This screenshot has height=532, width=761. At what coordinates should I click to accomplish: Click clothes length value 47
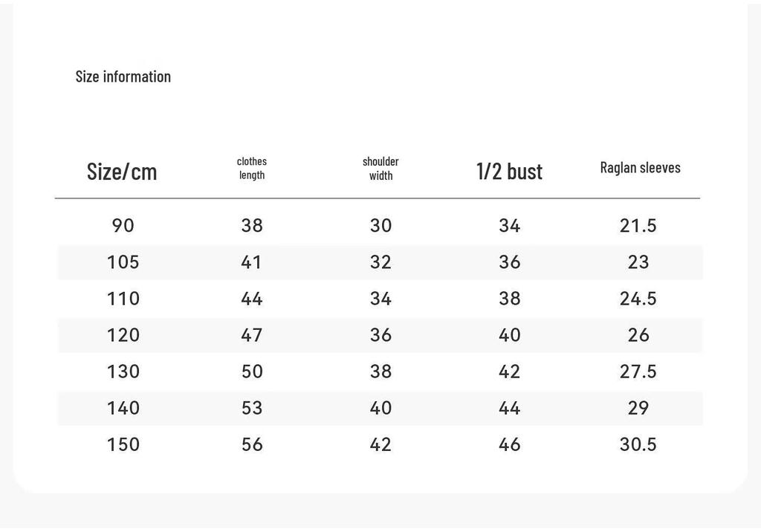pos(252,335)
